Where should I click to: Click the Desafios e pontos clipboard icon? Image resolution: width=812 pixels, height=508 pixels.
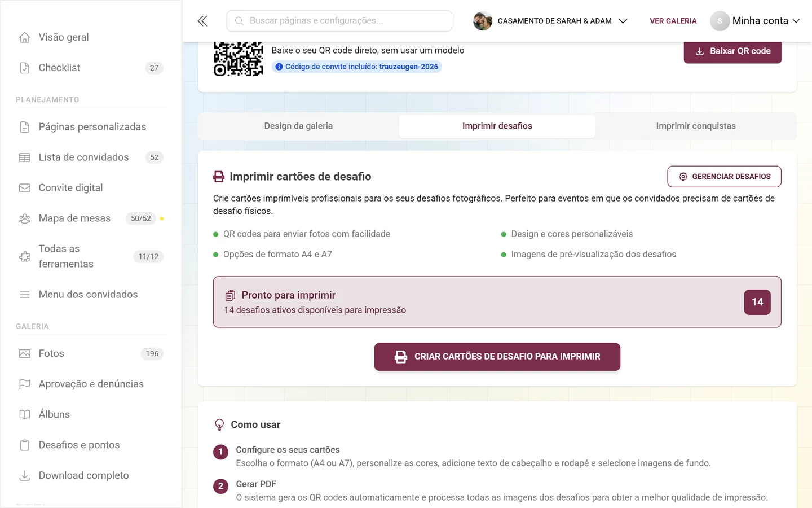coord(25,445)
